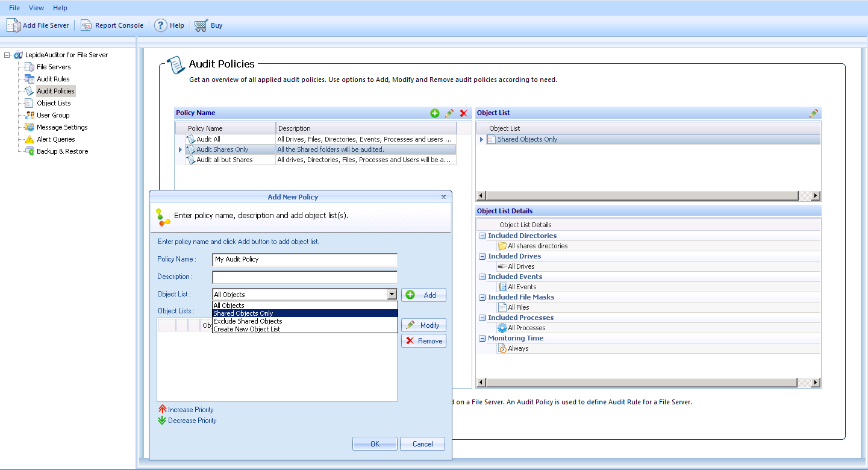
Task: Collapse the Included Directories section
Action: pos(482,236)
